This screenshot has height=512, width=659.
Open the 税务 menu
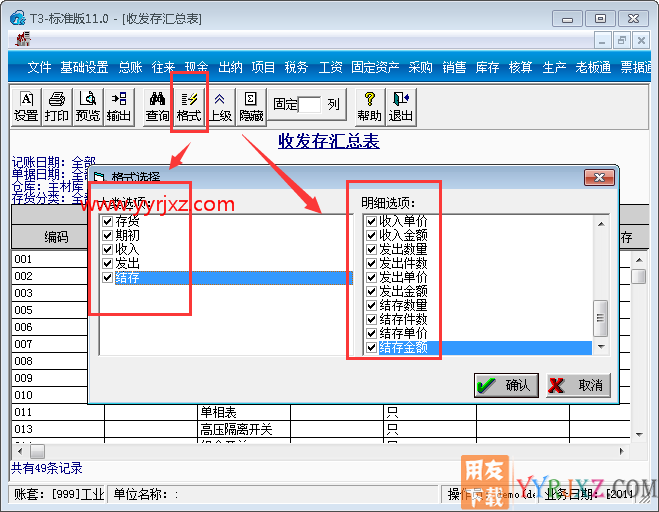tap(296, 67)
